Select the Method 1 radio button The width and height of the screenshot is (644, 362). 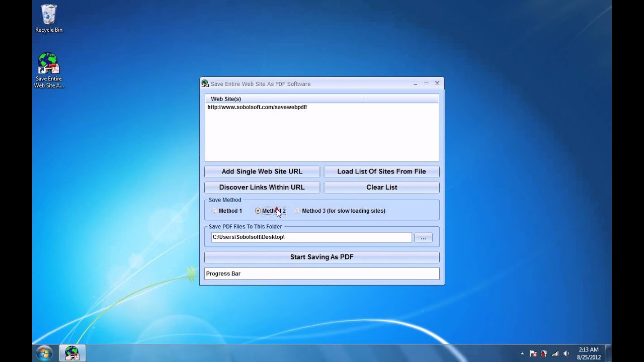pyautogui.click(x=215, y=211)
